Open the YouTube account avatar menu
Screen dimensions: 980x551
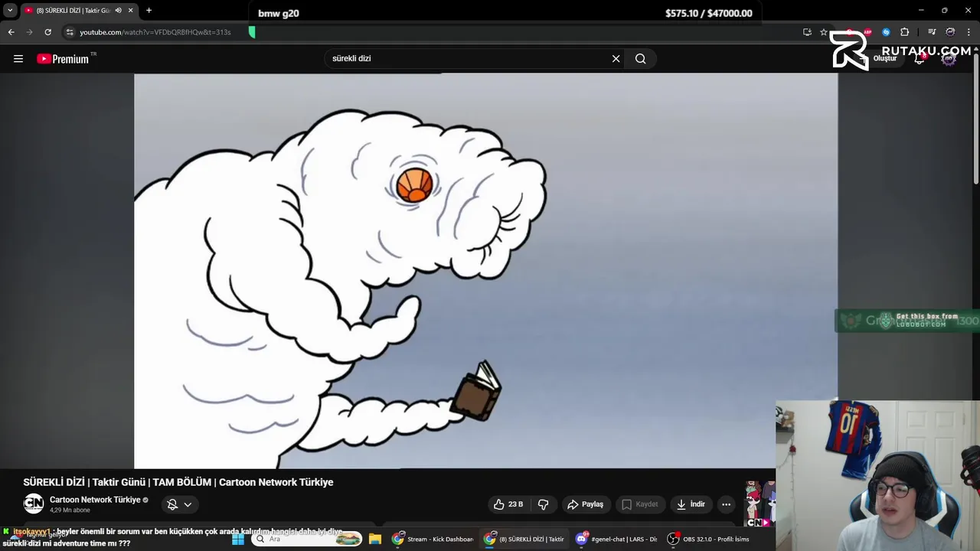point(949,58)
